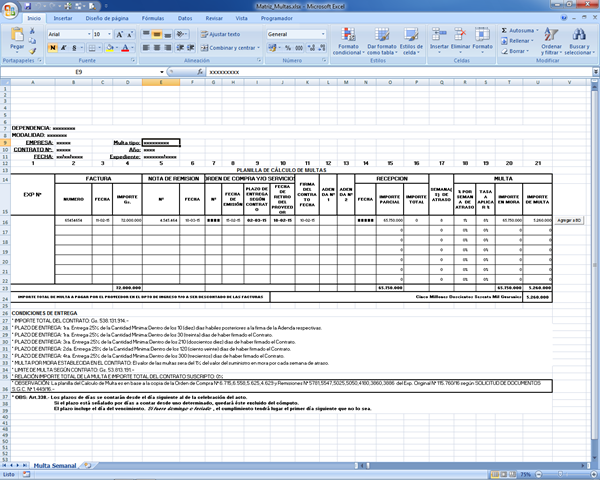600x480 pixels.
Task: Open the Fórmulas ribbon tab
Action: pyautogui.click(x=154, y=19)
